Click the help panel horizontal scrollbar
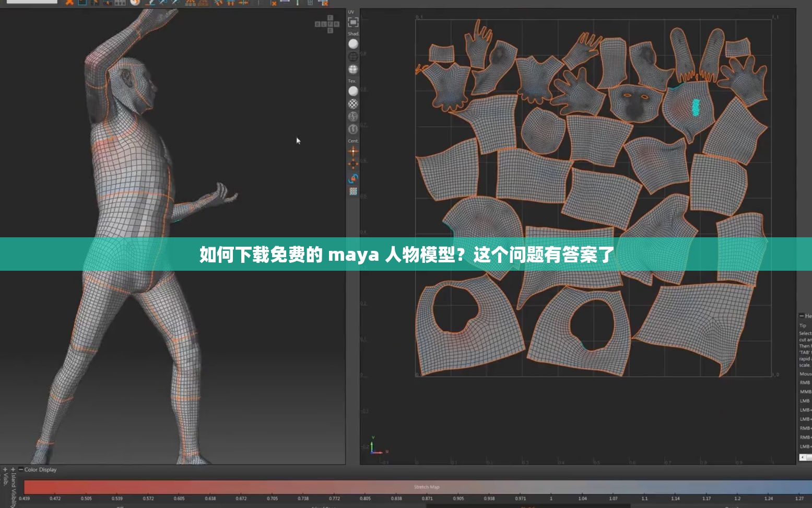Viewport: 812px width, 508px height. pos(806,458)
